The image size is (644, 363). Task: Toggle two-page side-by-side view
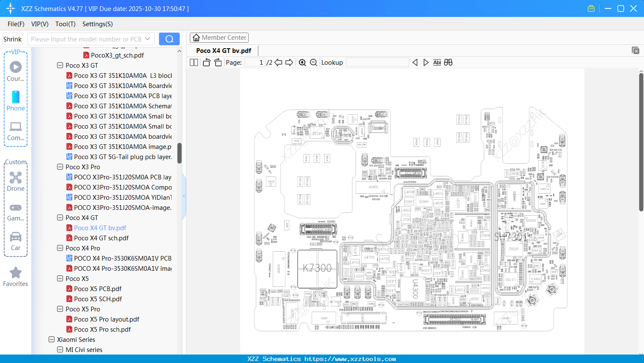click(194, 62)
